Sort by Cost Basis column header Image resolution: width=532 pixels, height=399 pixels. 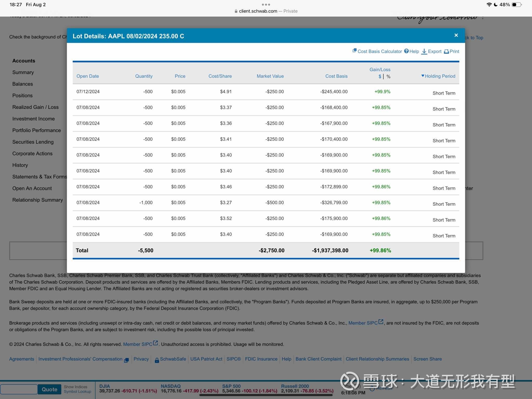coord(336,76)
